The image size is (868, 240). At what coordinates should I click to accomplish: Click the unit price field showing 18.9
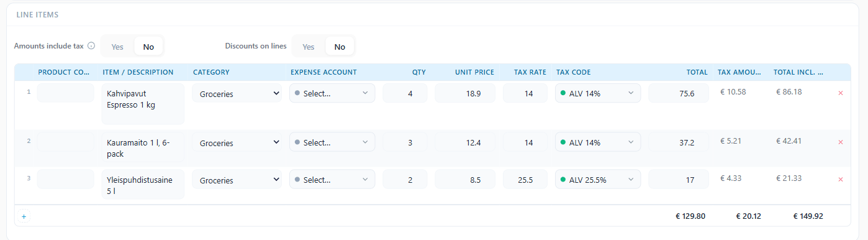point(465,93)
